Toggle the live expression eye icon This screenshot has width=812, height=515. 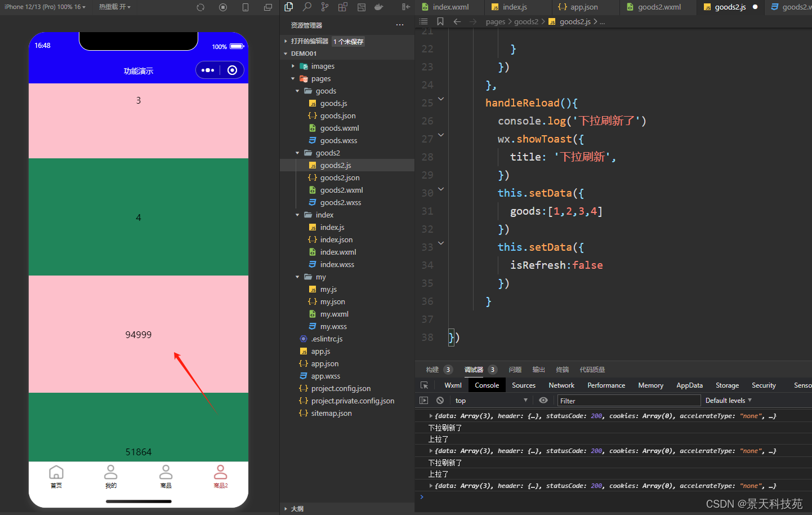coord(543,401)
